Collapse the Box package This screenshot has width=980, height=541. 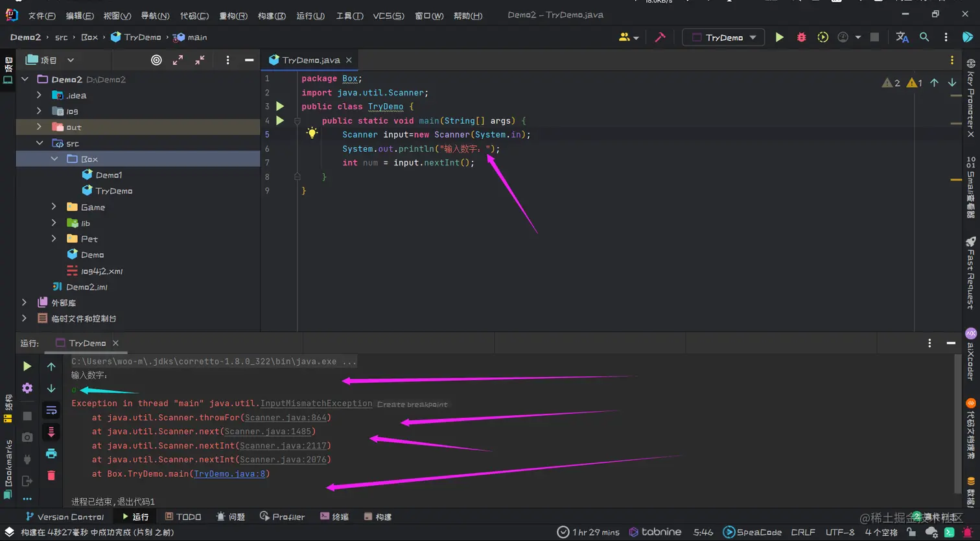[54, 159]
